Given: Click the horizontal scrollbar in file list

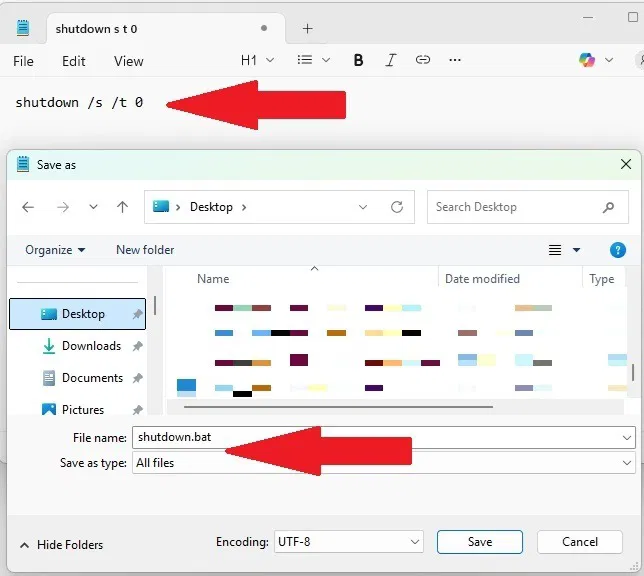Looking at the screenshot, I should click(x=338, y=407).
